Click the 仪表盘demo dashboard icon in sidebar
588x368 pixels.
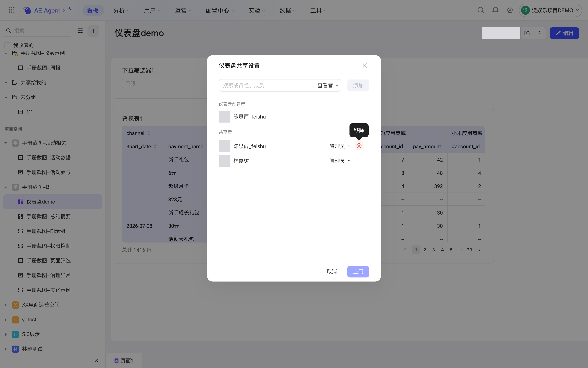(x=21, y=201)
